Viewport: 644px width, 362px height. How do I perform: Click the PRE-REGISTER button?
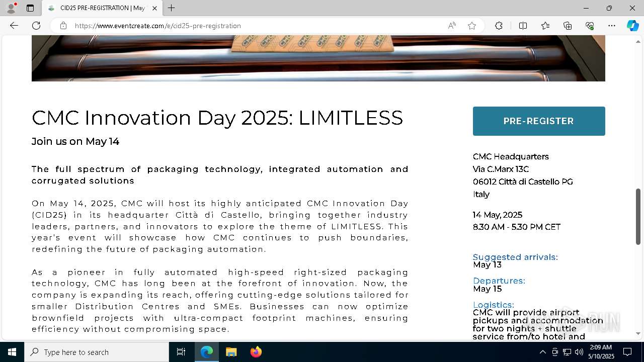(539, 121)
